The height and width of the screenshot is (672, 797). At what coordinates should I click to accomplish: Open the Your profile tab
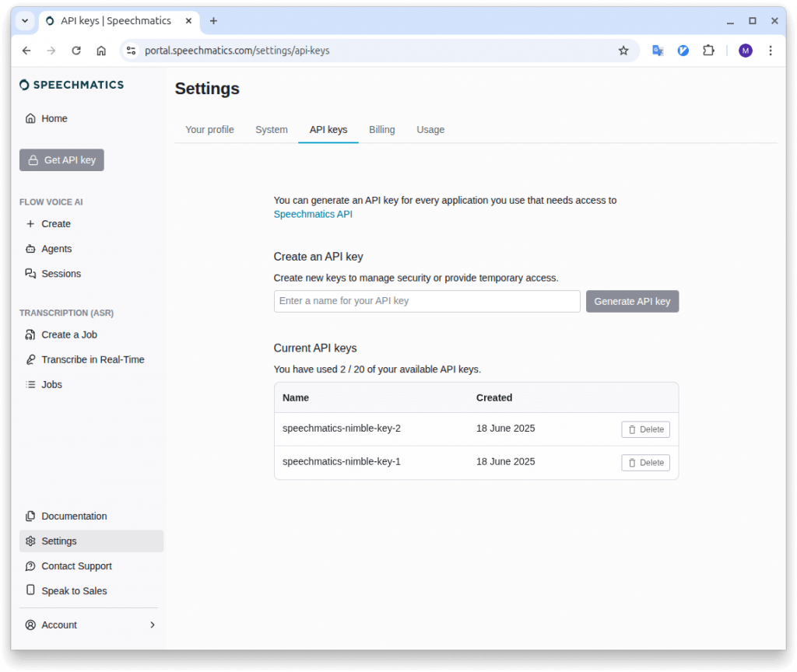click(x=209, y=130)
